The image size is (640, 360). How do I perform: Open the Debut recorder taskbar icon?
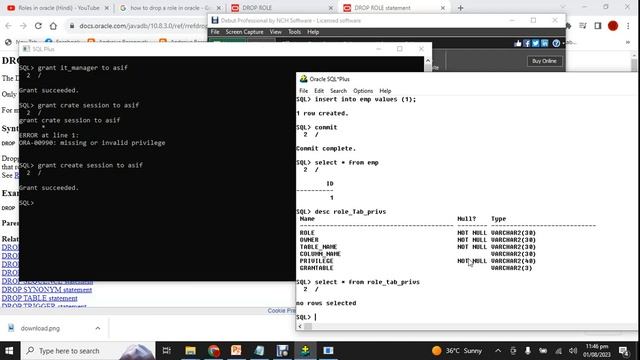click(282, 351)
